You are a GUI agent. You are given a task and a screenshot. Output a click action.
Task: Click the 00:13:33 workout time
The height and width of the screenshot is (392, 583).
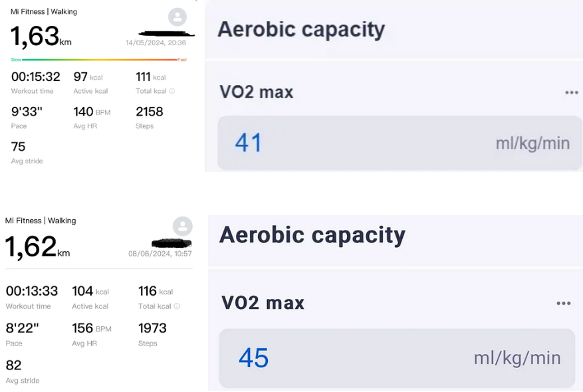click(x=32, y=291)
